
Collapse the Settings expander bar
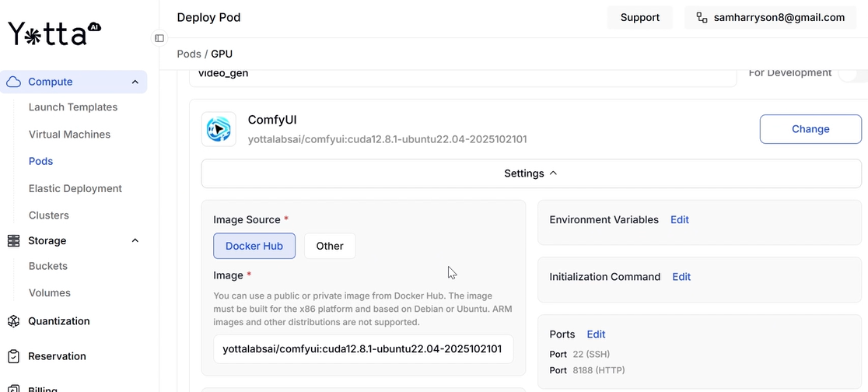(x=531, y=173)
